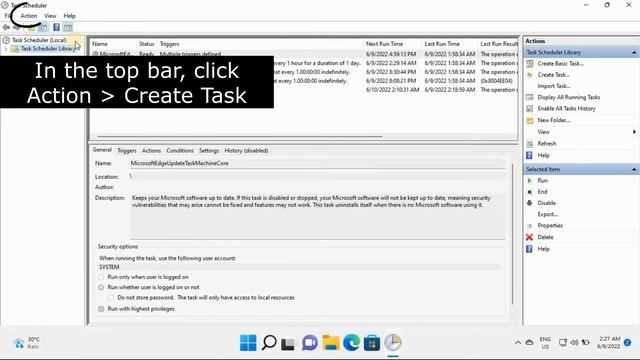Expand the View submenu arrow in Actions

point(634,132)
